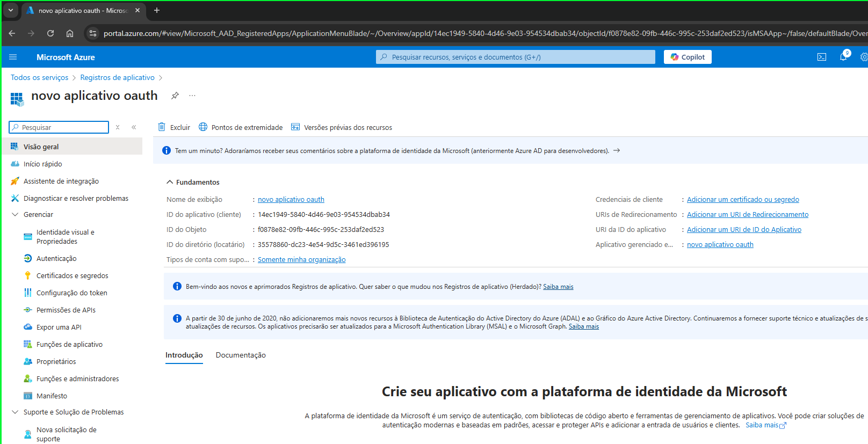Click the browser back button
Screen dimensions: 868x444
[x=12, y=33]
